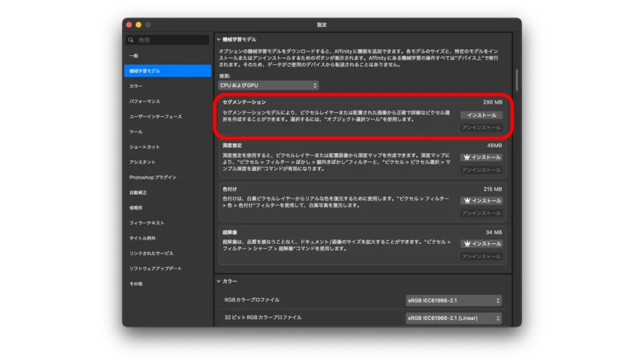This screenshot has height=362, width=644.
Task: Collapse the カラー section
Action: (219, 281)
